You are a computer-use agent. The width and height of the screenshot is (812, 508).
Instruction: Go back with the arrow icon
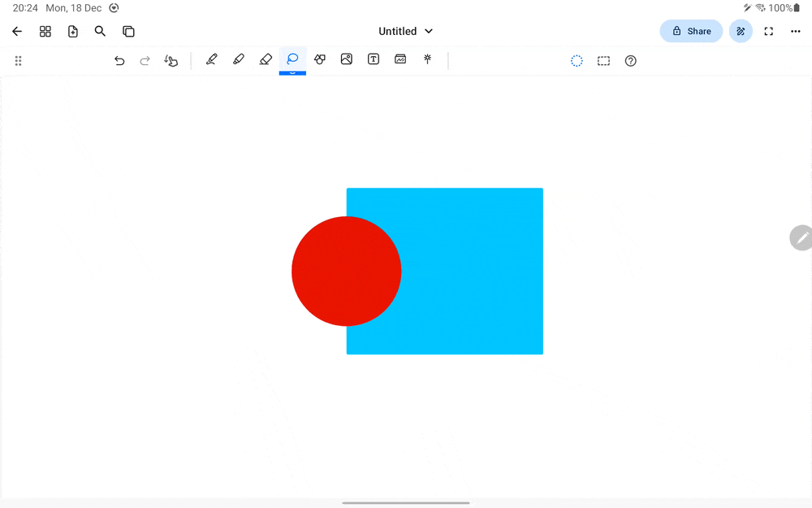17,32
